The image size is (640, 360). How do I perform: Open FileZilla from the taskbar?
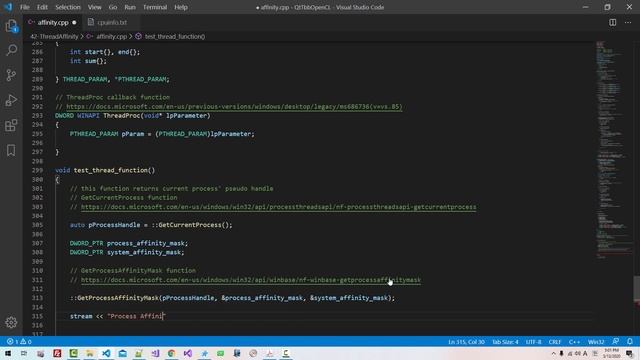tap(57, 353)
